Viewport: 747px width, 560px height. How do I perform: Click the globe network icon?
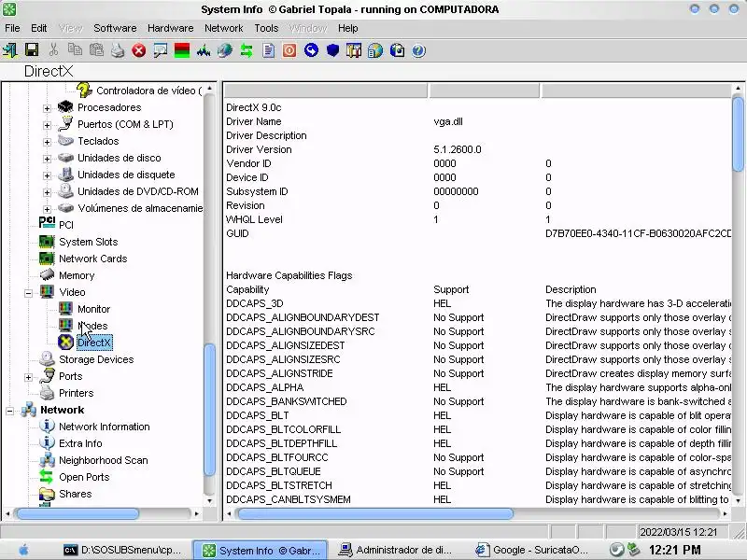click(225, 50)
